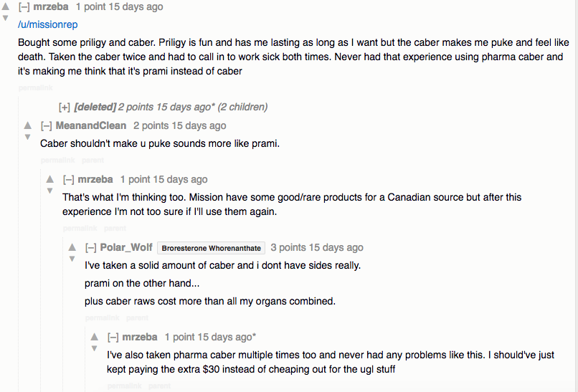This screenshot has width=578, height=392.
Task: Collapse Polar_Wolf's comment thread
Action: [91, 248]
